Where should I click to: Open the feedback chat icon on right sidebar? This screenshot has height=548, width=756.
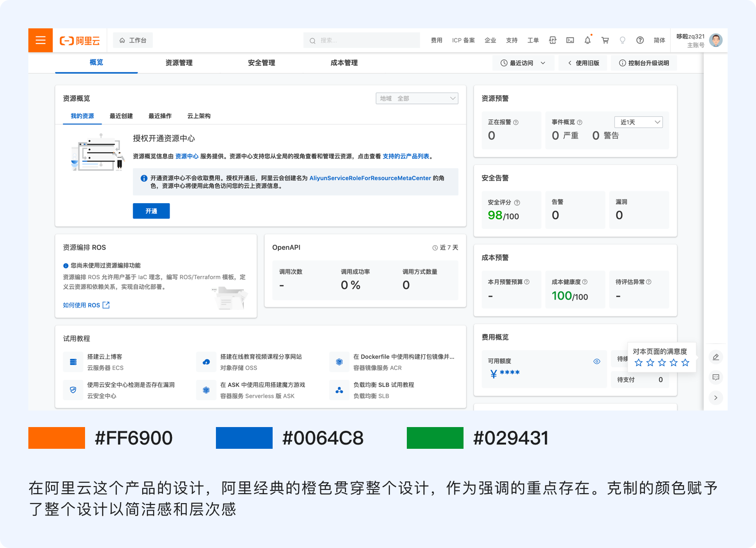point(716,377)
